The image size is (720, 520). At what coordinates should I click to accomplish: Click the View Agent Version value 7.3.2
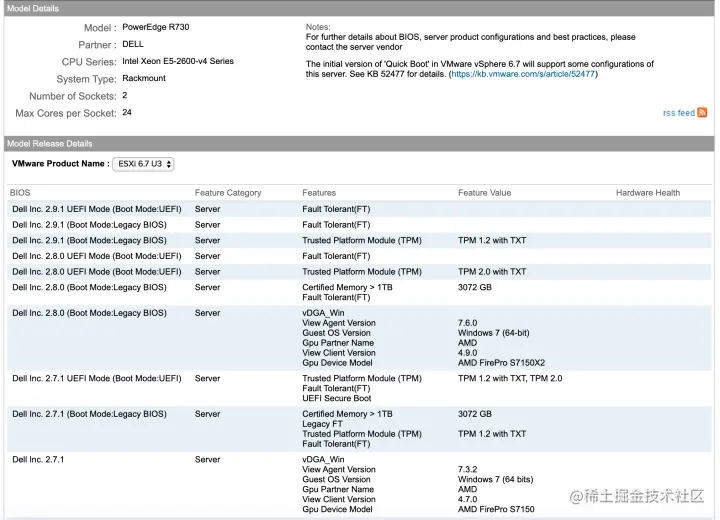point(467,469)
